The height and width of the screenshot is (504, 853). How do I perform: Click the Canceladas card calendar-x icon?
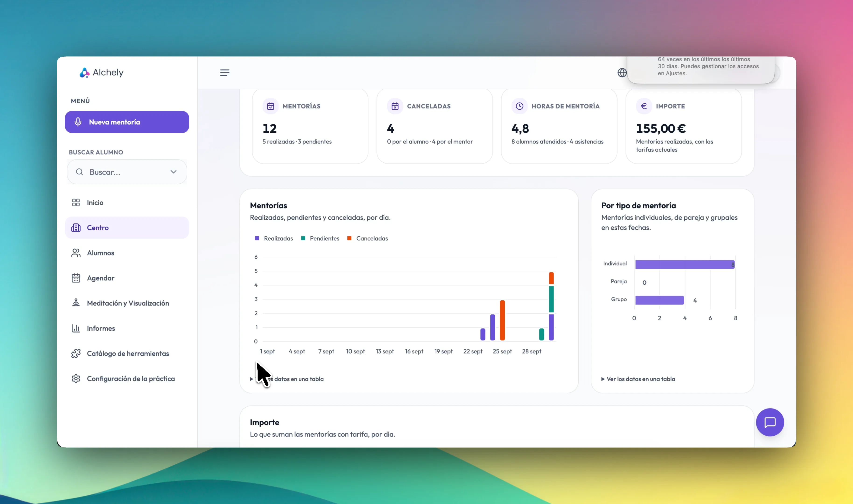395,106
